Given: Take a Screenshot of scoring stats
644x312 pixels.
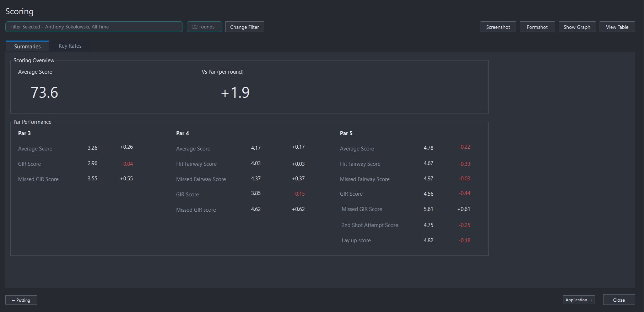Looking at the screenshot, I should coord(498,27).
